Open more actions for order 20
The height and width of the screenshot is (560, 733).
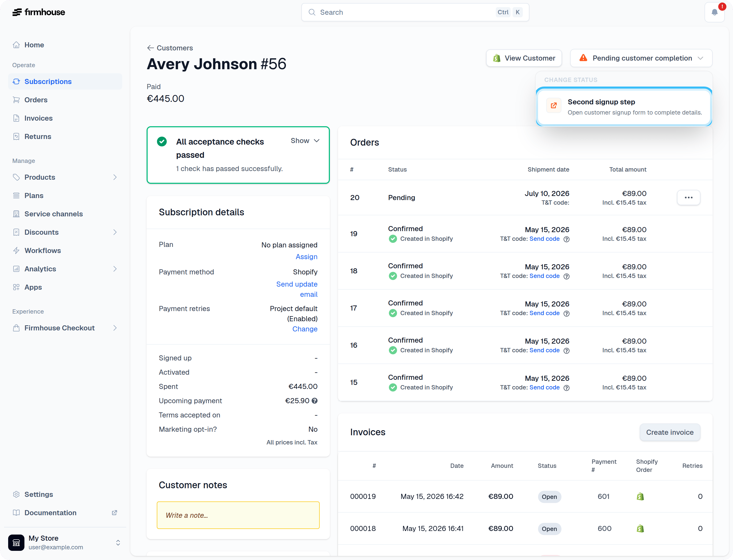(x=688, y=198)
